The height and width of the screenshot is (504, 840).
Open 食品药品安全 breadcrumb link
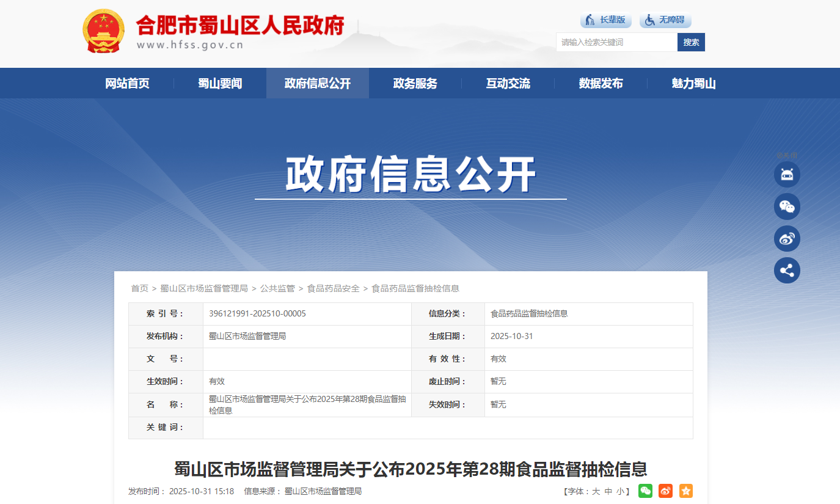333,288
